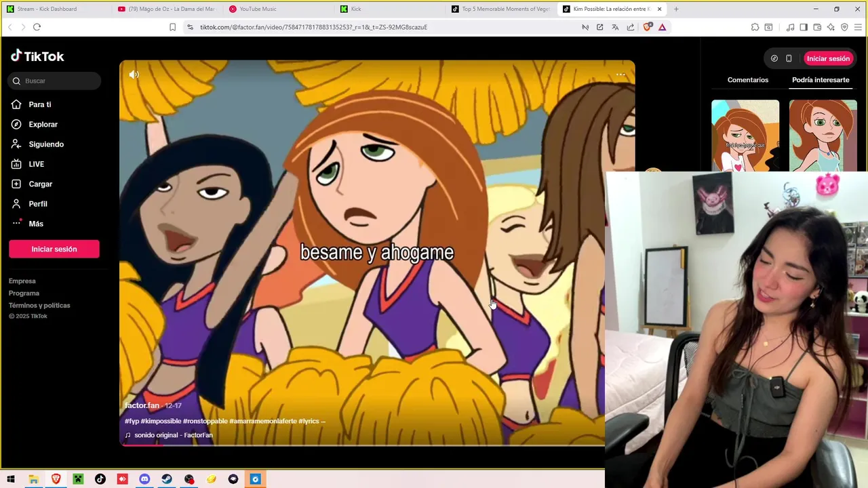Viewport: 868px width, 488px height.
Task: Open the Brave Wallet icon
Action: pyautogui.click(x=817, y=27)
